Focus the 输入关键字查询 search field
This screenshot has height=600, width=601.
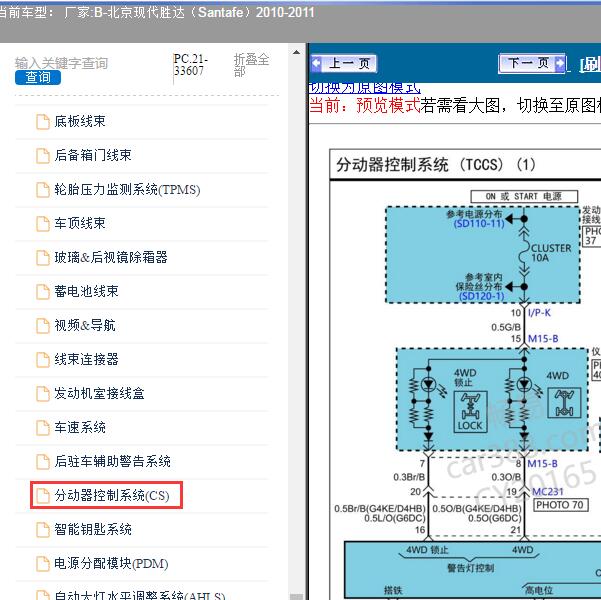(x=61, y=63)
